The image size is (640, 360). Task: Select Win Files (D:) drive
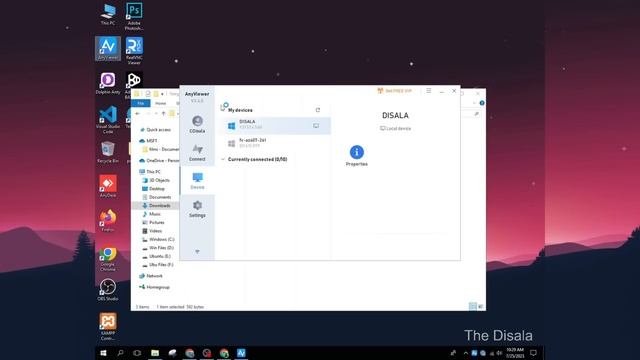click(158, 248)
